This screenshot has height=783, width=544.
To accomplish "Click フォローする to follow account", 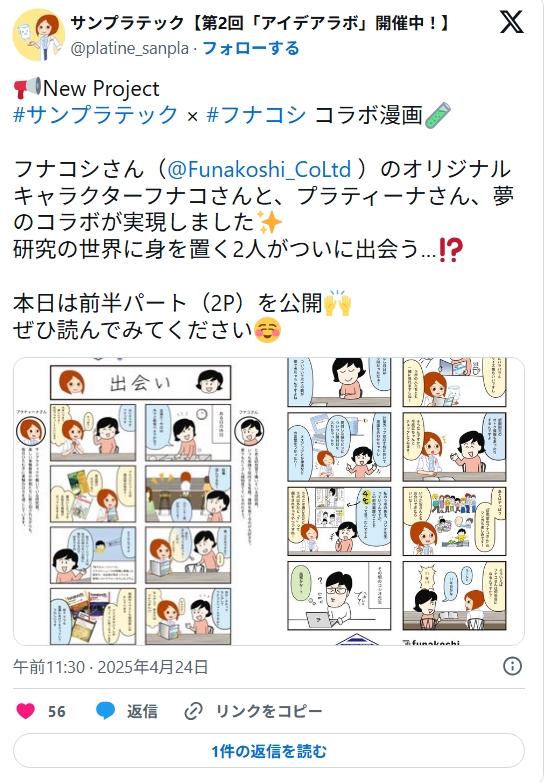I will click(x=251, y=48).
